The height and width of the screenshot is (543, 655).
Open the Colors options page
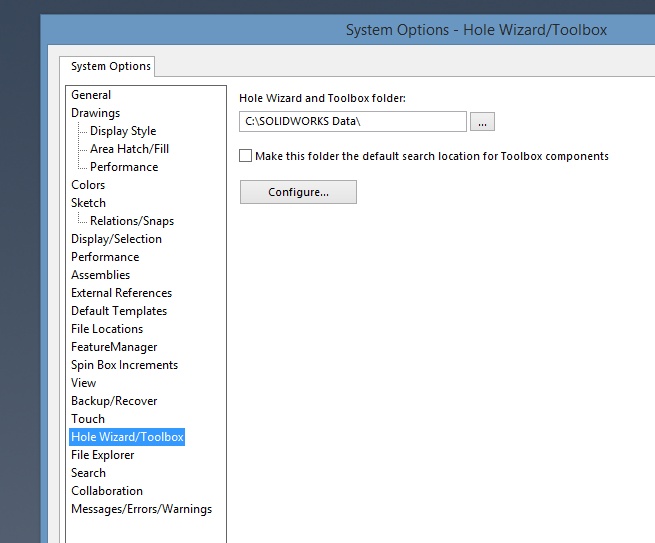[88, 185]
